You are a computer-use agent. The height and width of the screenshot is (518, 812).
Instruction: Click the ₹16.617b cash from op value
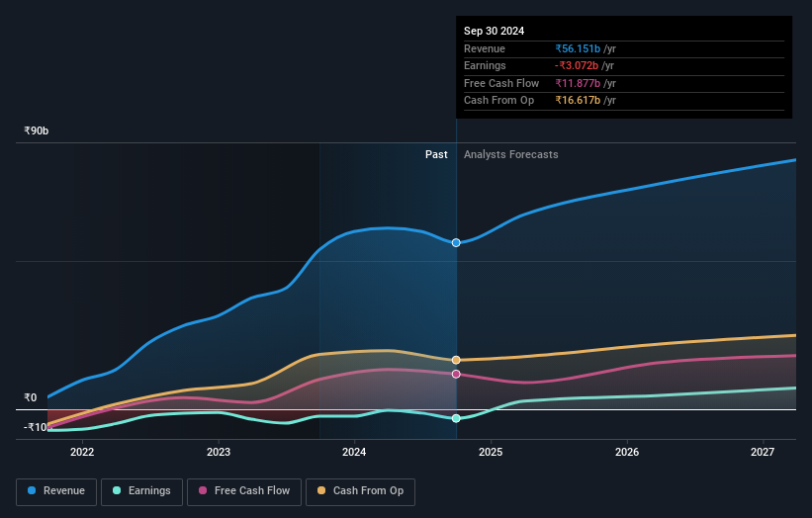pos(578,101)
